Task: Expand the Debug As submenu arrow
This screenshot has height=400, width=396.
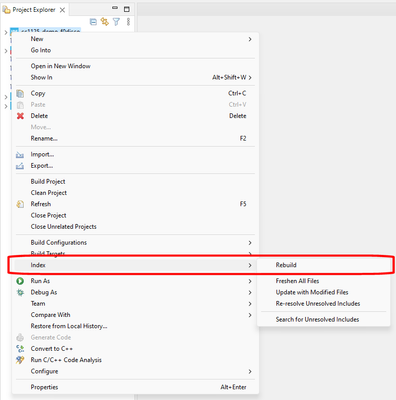Action: coord(250,293)
